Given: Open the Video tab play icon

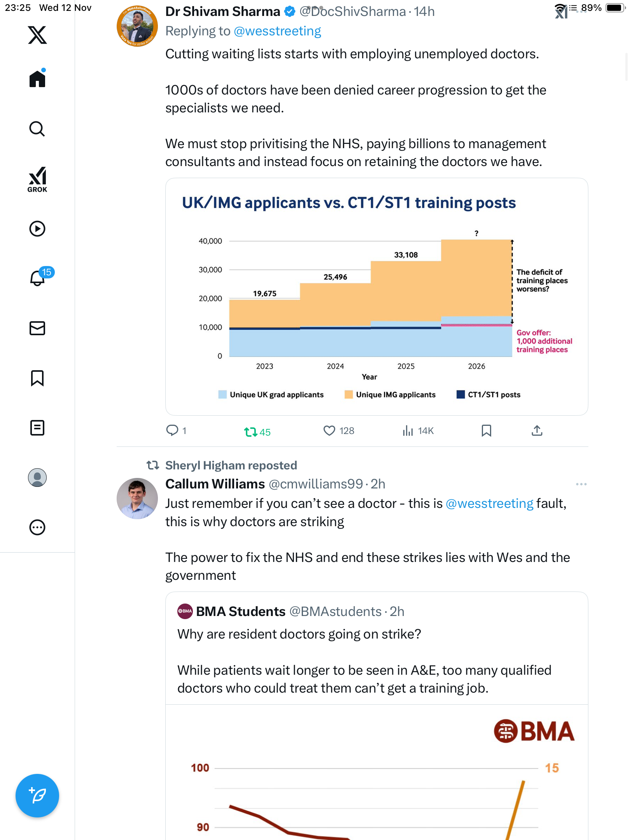Looking at the screenshot, I should 37,229.
